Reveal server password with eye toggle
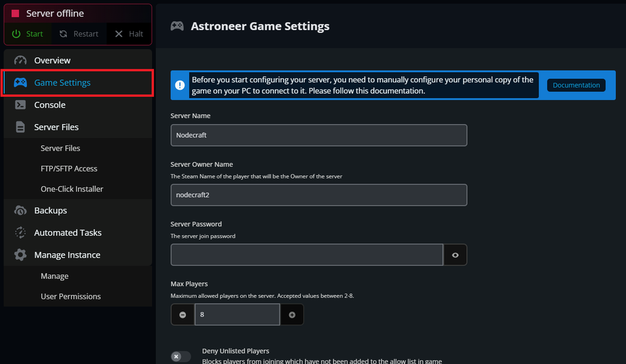This screenshot has width=626, height=364. click(x=455, y=255)
